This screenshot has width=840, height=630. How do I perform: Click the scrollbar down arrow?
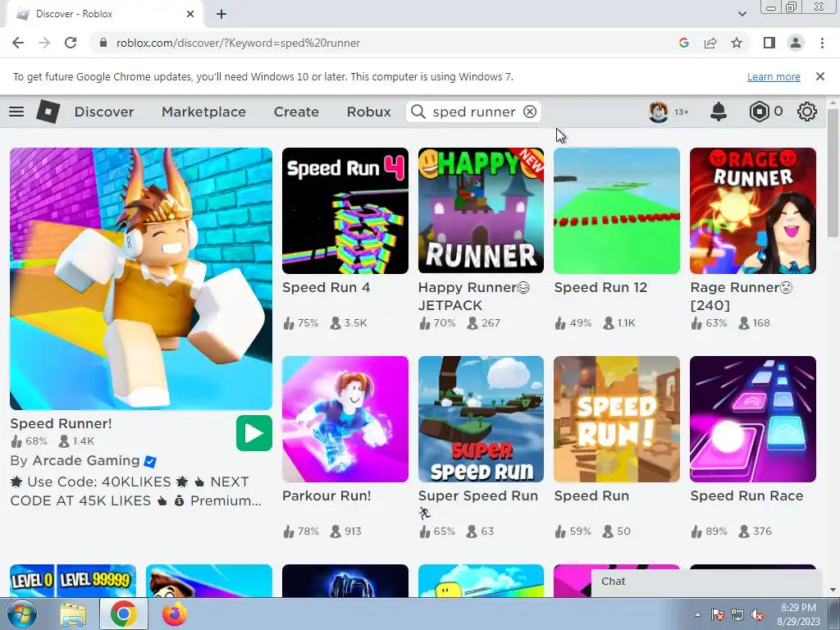pos(833,590)
